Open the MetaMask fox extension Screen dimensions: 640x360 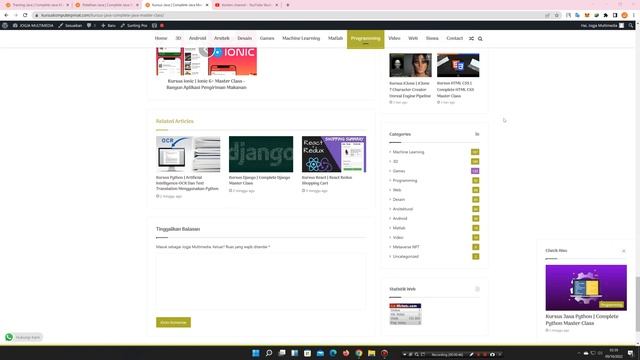pos(587,15)
